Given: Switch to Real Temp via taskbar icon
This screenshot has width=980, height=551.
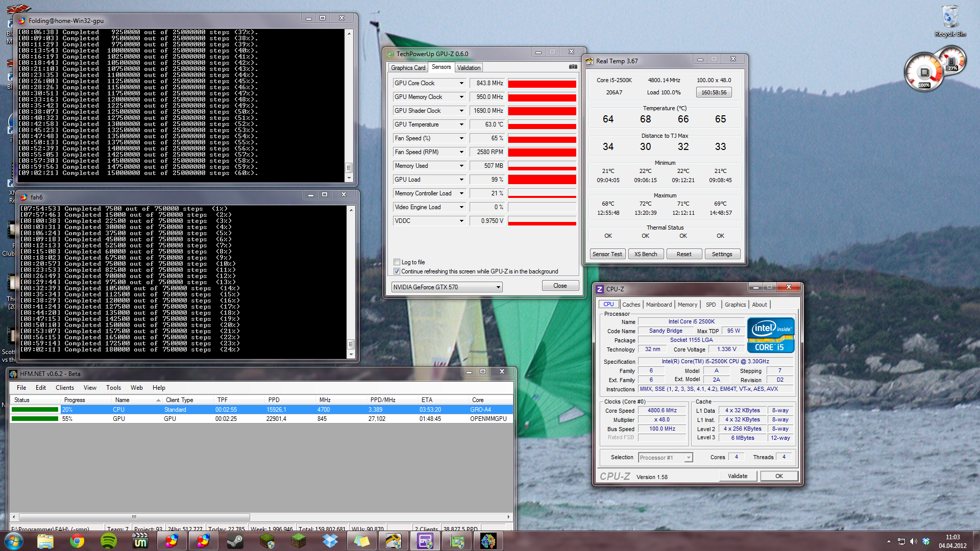Looking at the screenshot, I should (394, 541).
